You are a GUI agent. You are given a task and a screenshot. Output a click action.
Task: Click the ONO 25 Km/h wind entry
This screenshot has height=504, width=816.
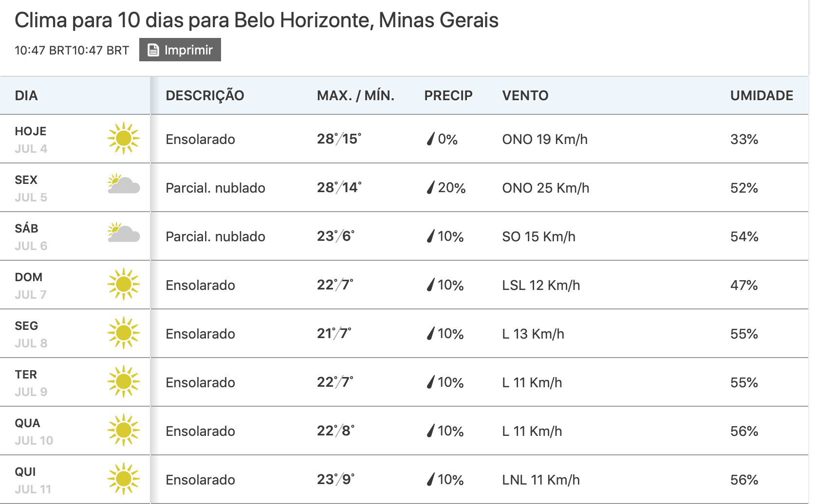coord(546,188)
